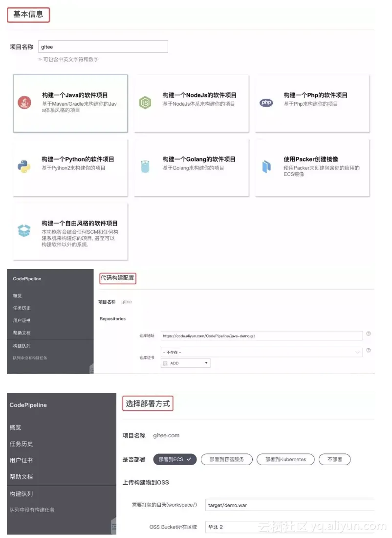The image size is (392, 538).
Task: Open 用户证书 in the 代码构建配置 page sidebar
Action: (x=22, y=320)
